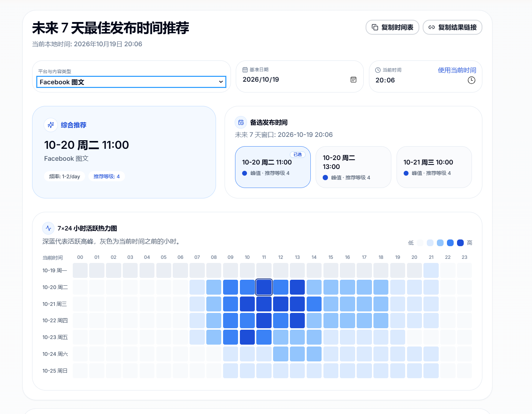Click 复制时间表 button
Image resolution: width=532 pixels, height=414 pixels.
click(x=392, y=27)
